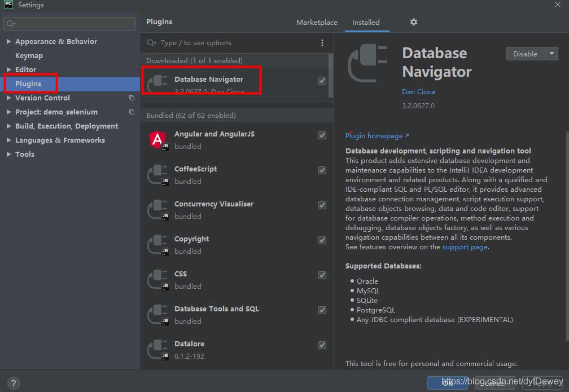Click the "Downloaded (1 of 1 enabled)" header

[195, 60]
